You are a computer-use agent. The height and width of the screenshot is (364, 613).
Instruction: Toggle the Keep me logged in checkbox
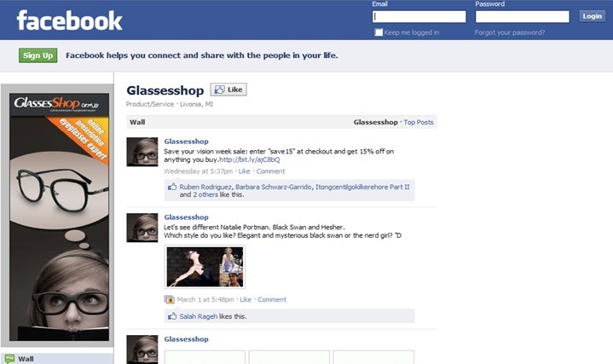tap(379, 32)
